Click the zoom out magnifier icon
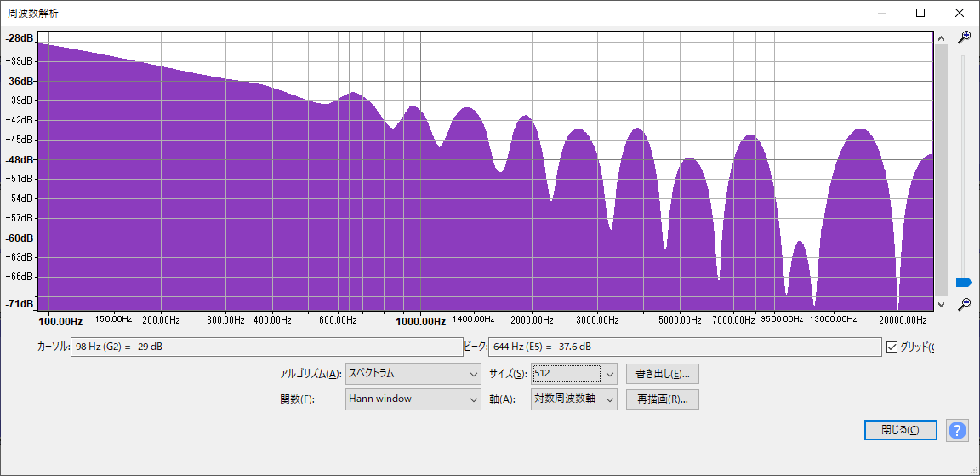The width and height of the screenshot is (980, 476). tap(965, 304)
